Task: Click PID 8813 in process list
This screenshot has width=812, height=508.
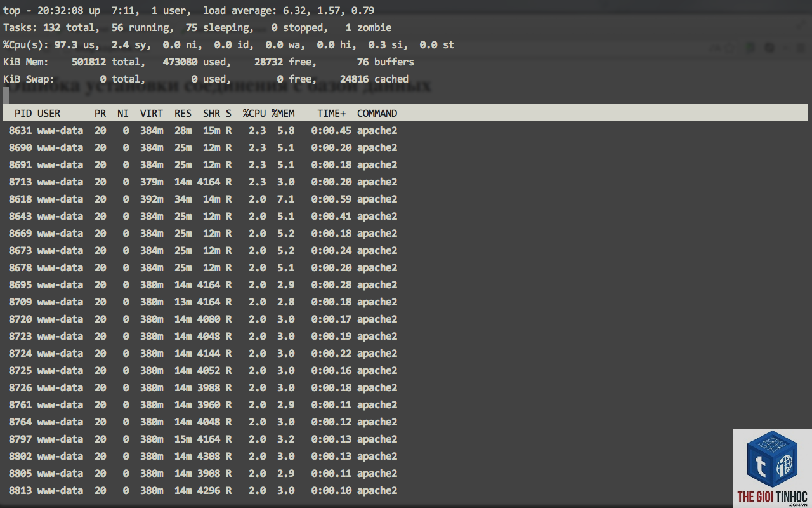Action: point(20,490)
